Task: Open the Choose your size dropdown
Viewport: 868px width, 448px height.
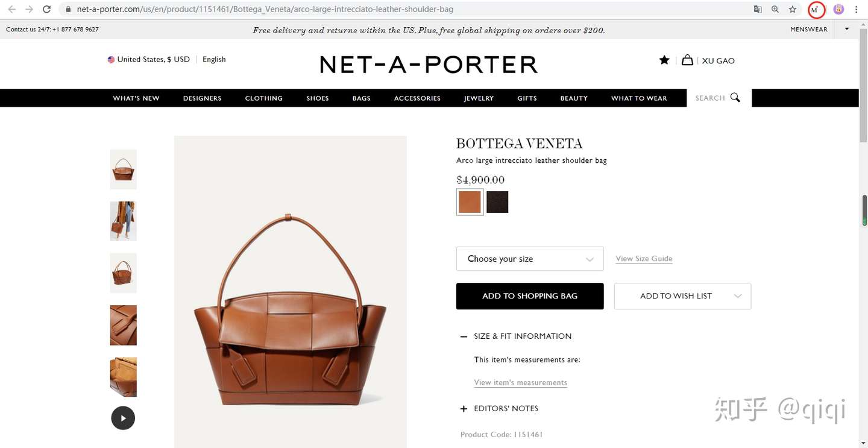Action: 530,259
